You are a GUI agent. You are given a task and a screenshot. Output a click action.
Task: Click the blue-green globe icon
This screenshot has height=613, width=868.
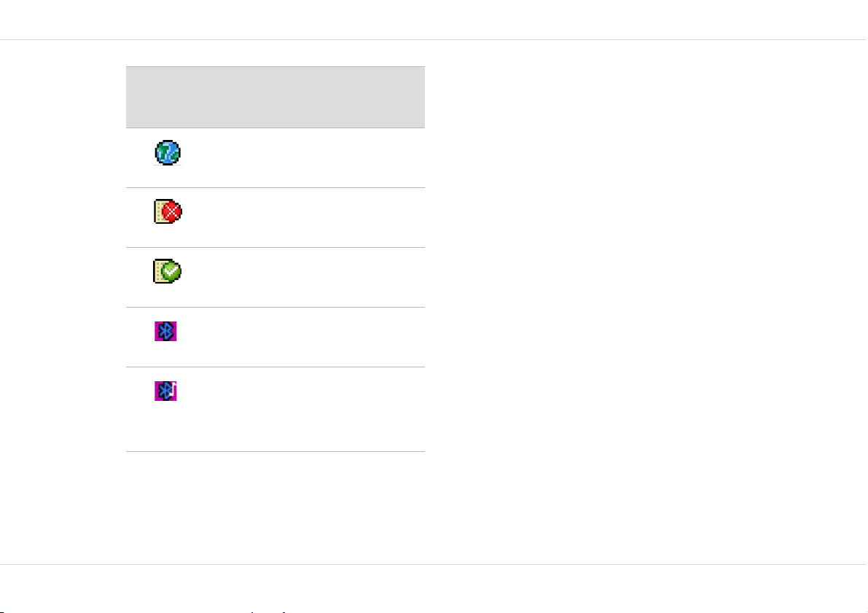(168, 153)
